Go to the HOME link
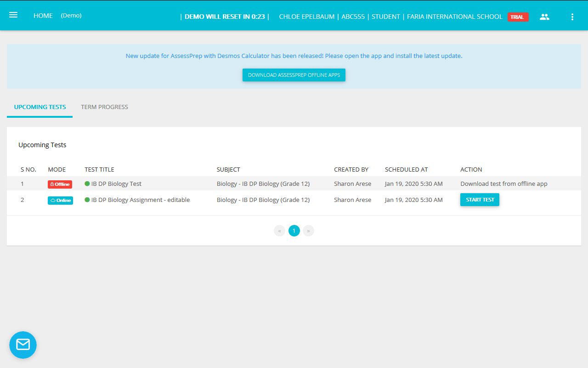 [43, 16]
